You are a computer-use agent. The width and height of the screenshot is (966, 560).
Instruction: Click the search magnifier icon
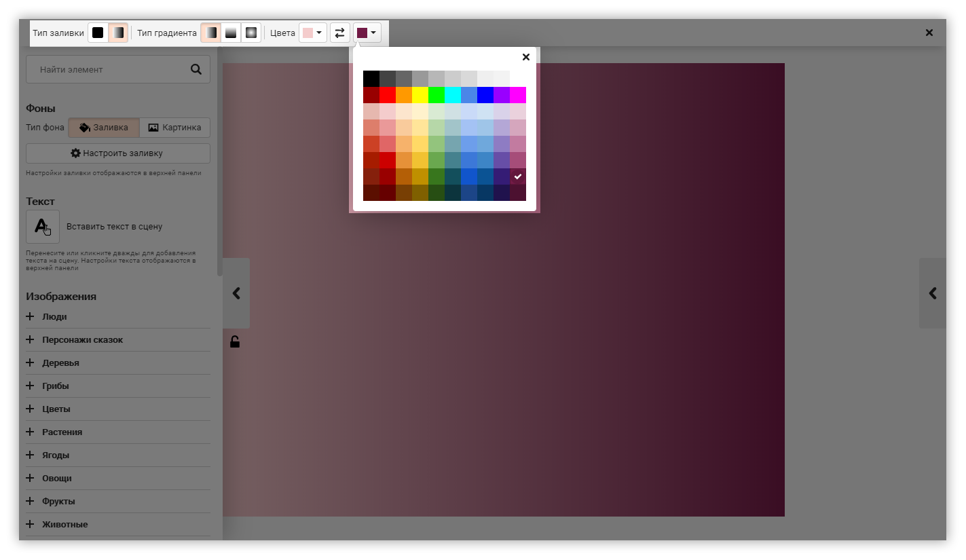click(x=196, y=69)
